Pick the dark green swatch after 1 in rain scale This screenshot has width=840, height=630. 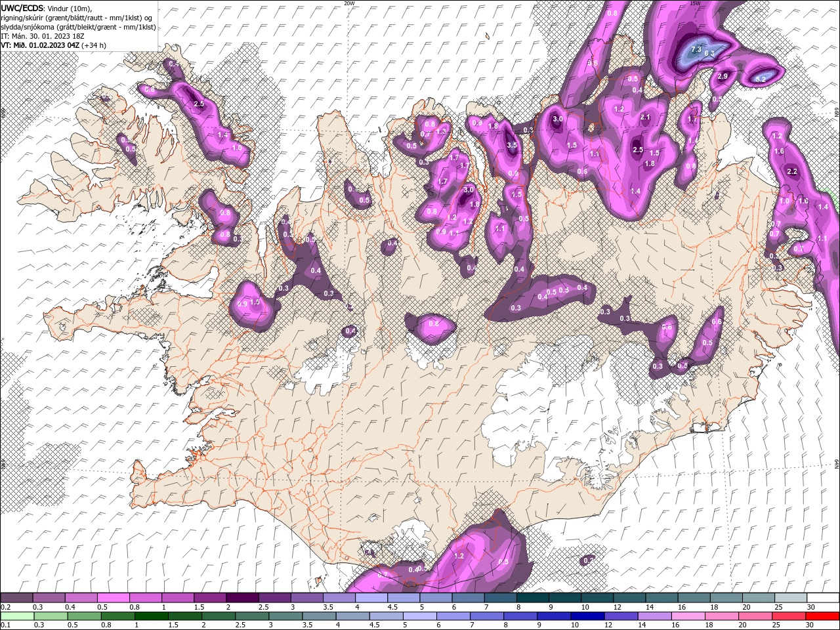[x=152, y=616]
